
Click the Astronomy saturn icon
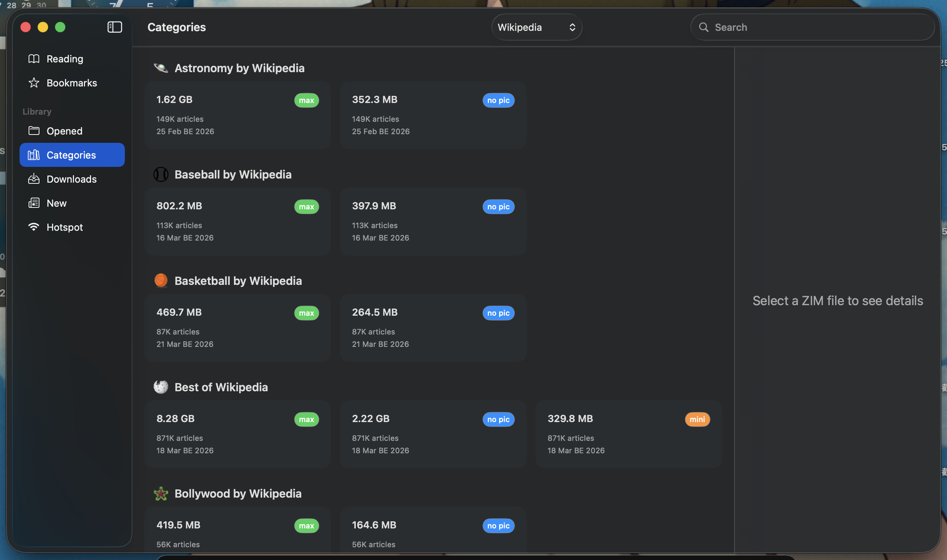pos(161,68)
